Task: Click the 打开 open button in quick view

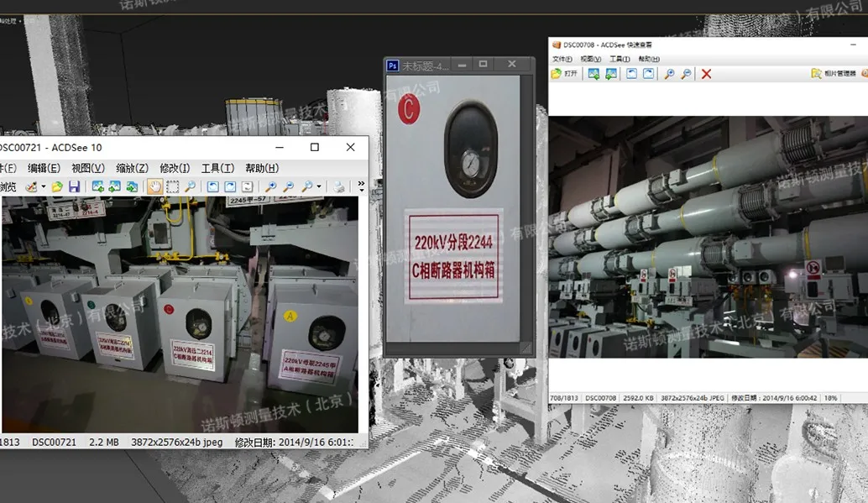Action: tap(565, 73)
